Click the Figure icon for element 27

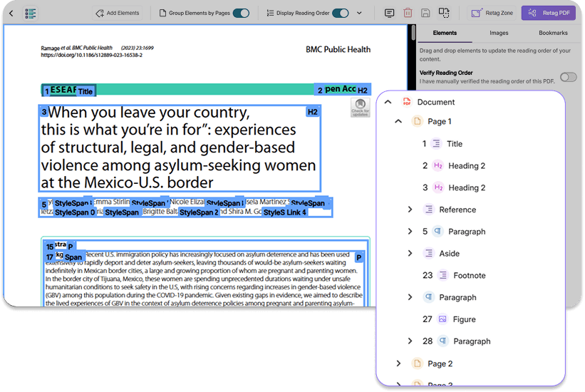[x=442, y=319]
